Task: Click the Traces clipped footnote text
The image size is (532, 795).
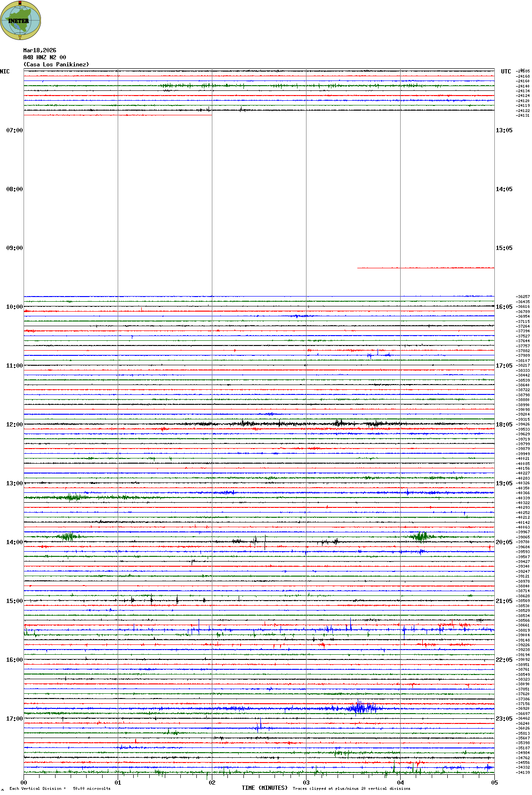Action: coord(351,788)
